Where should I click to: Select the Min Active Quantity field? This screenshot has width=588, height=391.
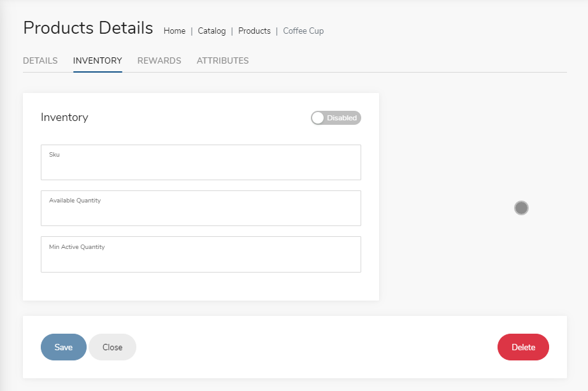(x=201, y=254)
